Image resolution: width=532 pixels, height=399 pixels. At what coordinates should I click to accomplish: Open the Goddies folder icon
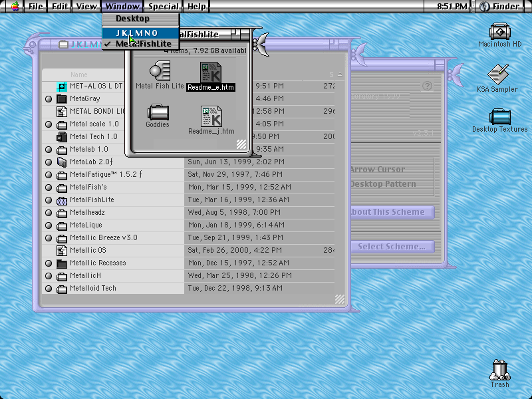tap(158, 112)
